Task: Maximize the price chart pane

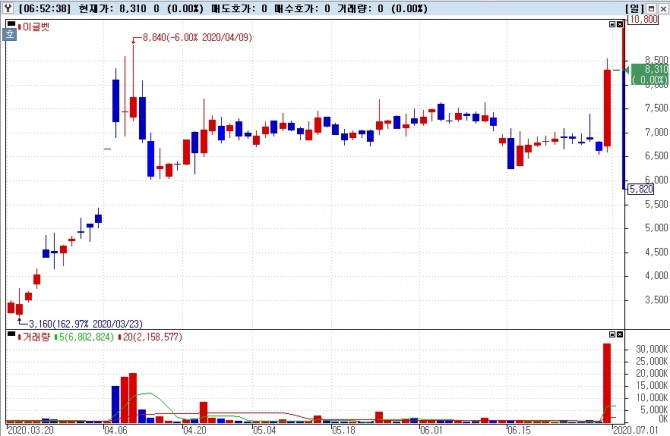Action: 612,24
